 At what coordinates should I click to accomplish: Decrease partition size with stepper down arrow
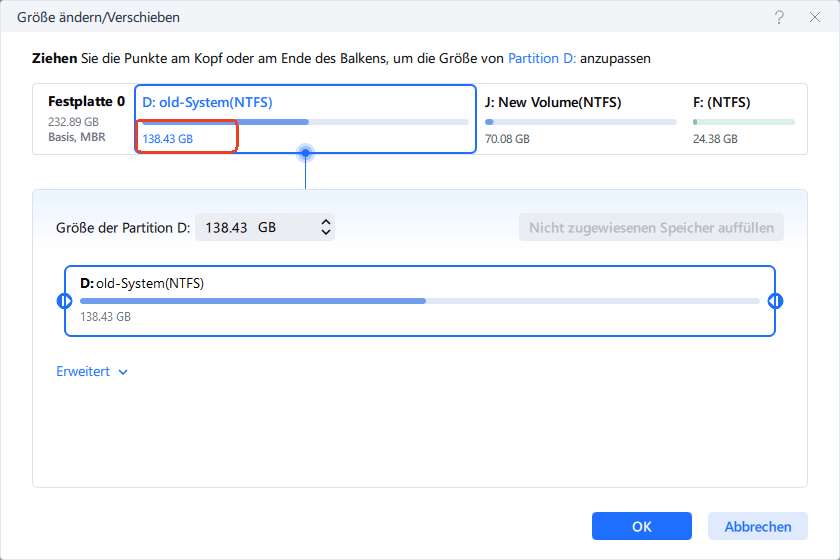click(325, 233)
